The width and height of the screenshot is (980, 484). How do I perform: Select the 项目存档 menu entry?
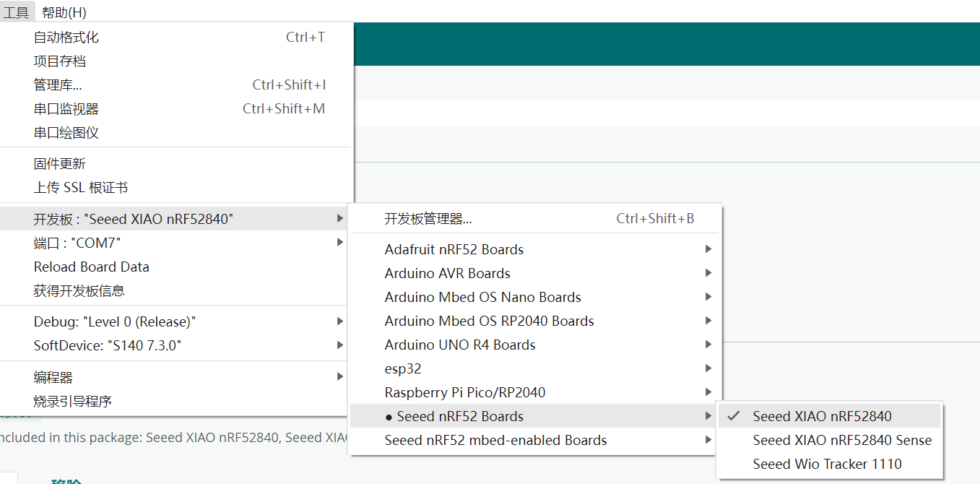[x=176, y=61]
